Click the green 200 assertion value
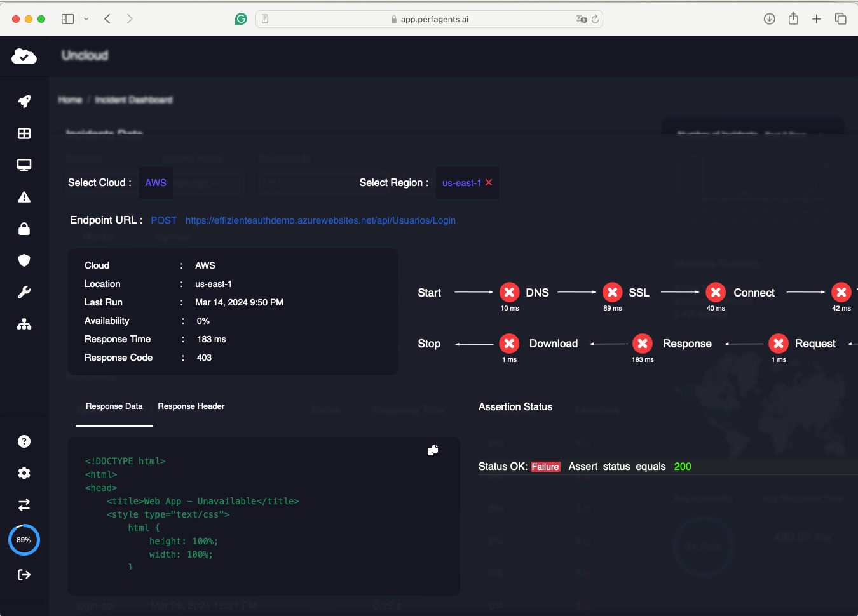The width and height of the screenshot is (858, 616). [x=683, y=467]
